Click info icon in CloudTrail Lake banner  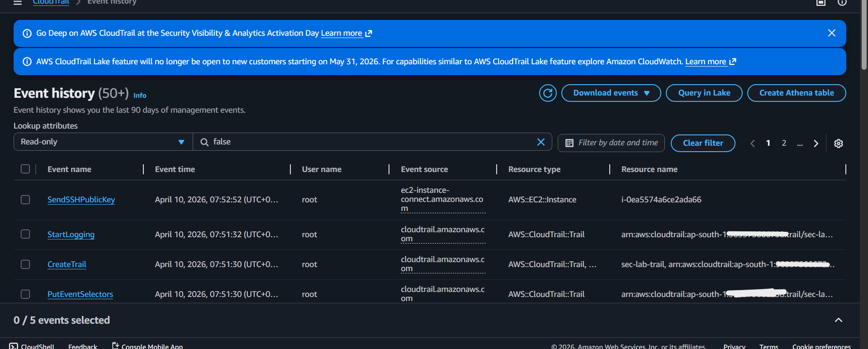click(x=27, y=62)
